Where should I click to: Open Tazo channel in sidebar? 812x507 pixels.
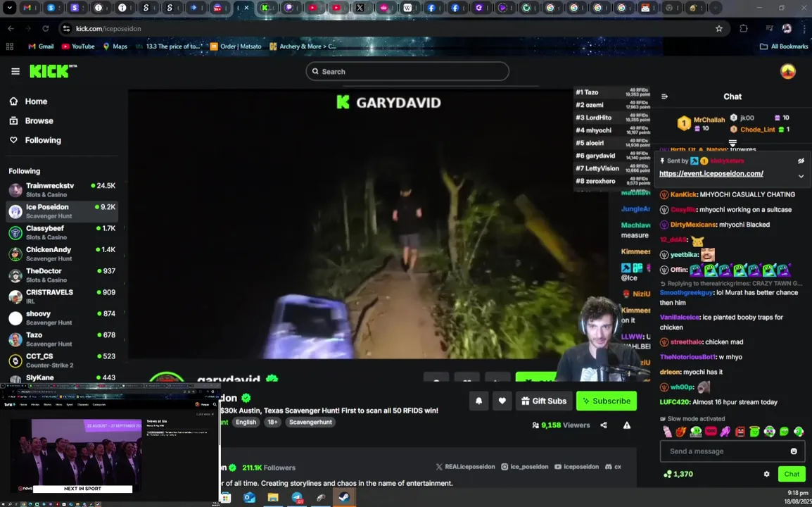(x=62, y=339)
